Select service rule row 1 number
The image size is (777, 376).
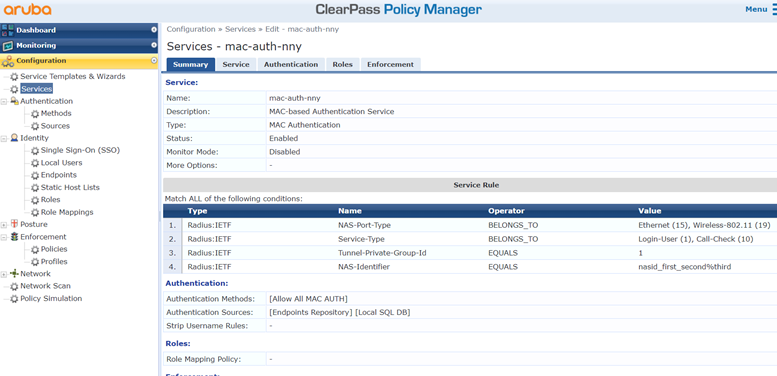[172, 225]
